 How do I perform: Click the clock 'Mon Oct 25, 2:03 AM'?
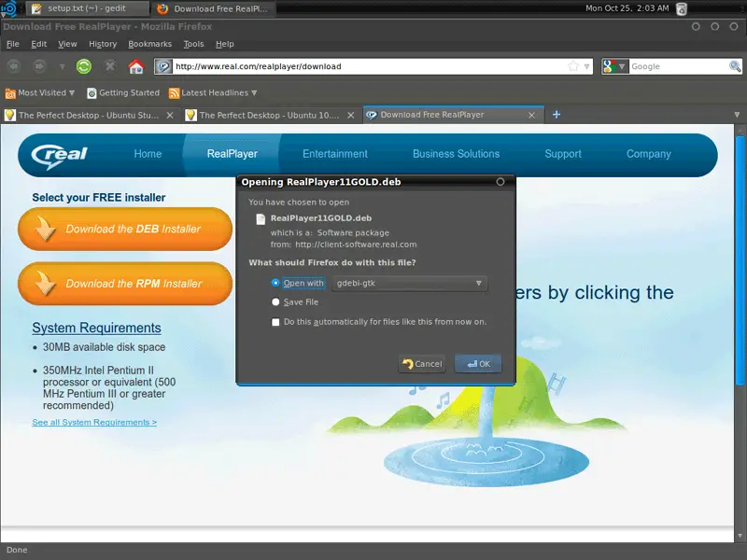627,8
